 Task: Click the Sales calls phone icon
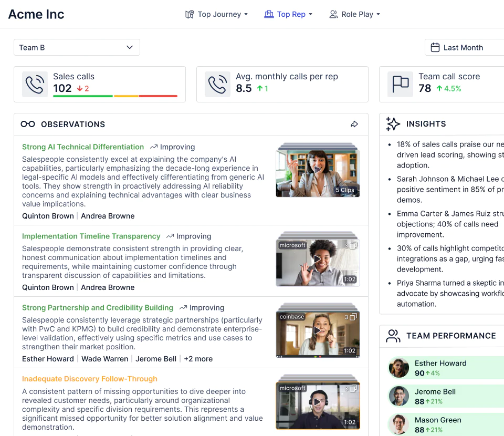point(35,84)
